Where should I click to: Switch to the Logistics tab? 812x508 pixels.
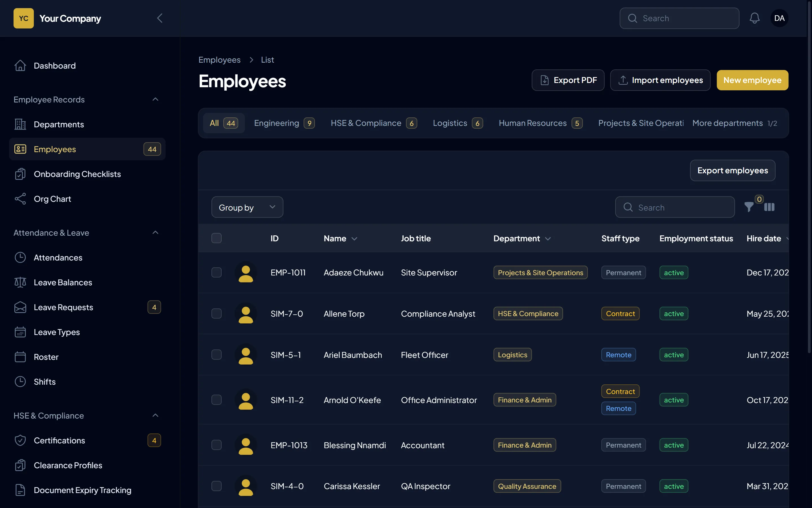tap(458, 123)
